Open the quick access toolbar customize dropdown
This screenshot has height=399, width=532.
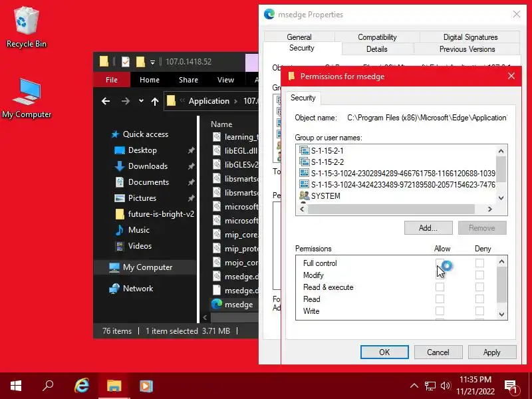pyautogui.click(x=153, y=63)
